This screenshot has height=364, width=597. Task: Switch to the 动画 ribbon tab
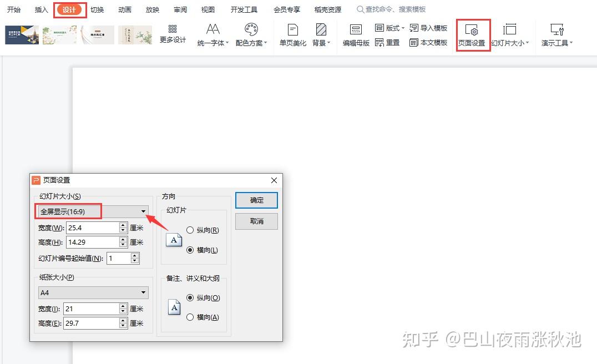click(x=124, y=9)
